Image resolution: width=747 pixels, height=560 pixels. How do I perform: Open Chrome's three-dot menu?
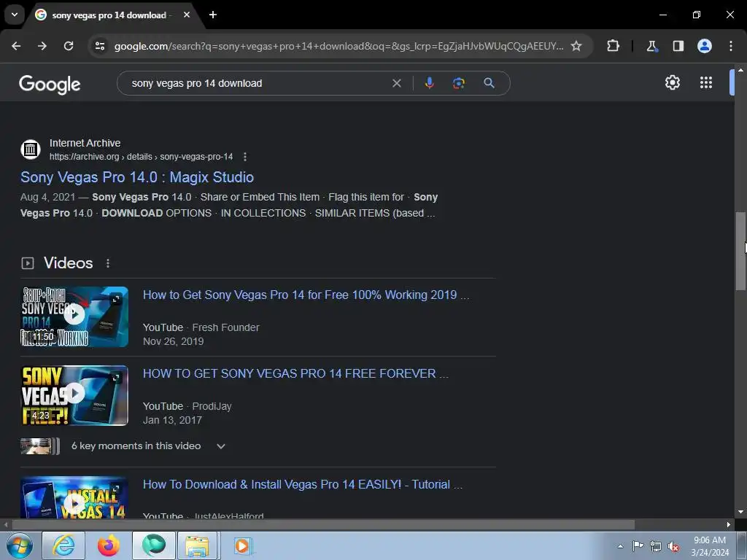pyautogui.click(x=731, y=46)
